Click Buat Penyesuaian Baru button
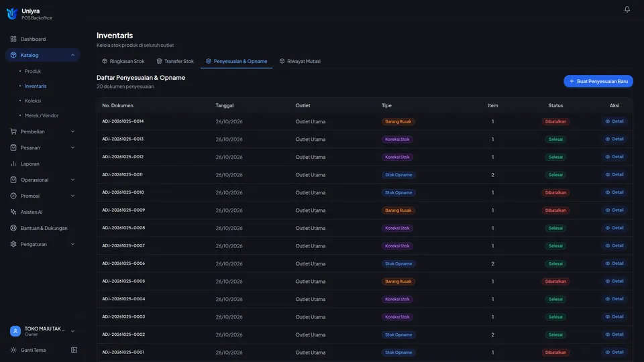 (598, 81)
